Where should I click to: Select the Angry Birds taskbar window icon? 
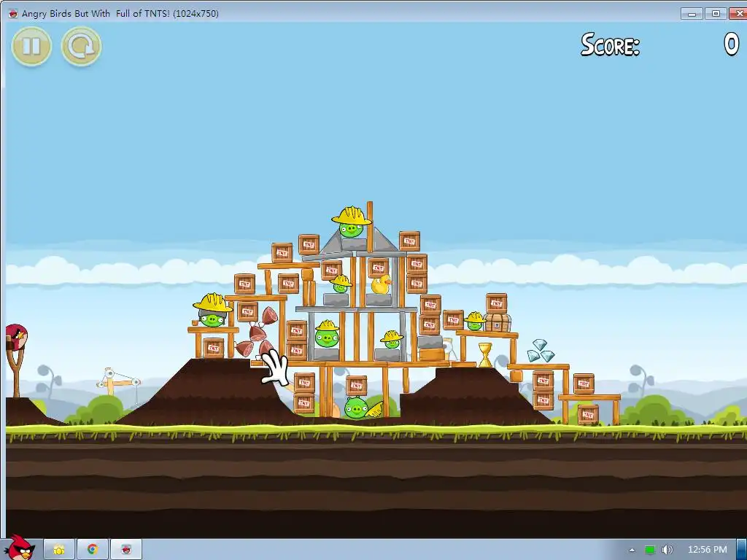click(126, 550)
